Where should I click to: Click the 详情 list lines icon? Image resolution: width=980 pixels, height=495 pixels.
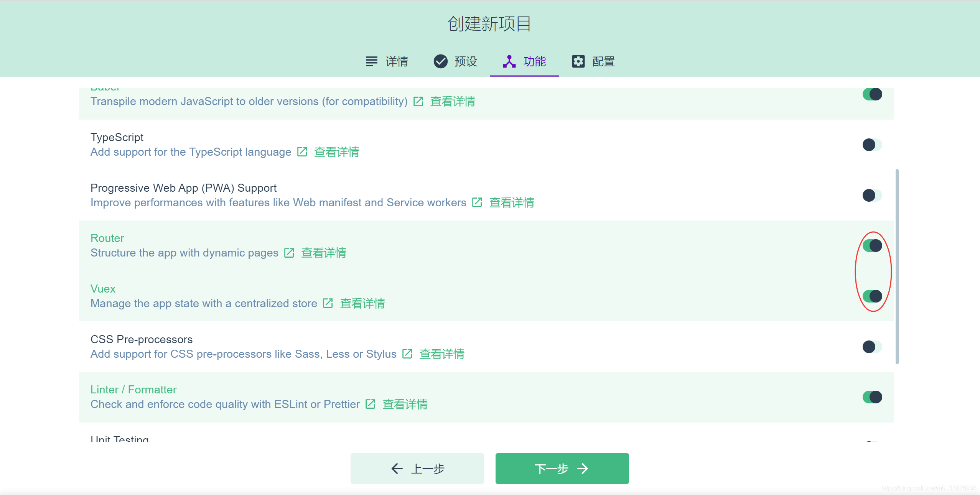click(371, 61)
